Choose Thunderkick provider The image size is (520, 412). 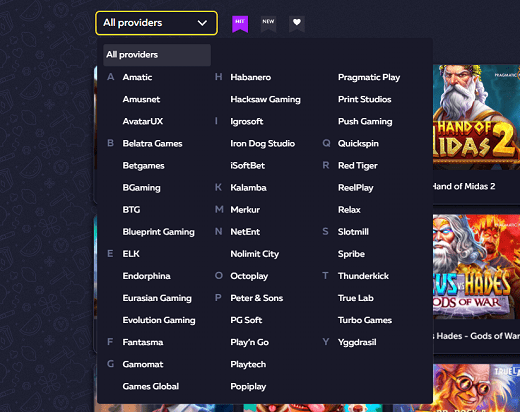click(x=363, y=276)
